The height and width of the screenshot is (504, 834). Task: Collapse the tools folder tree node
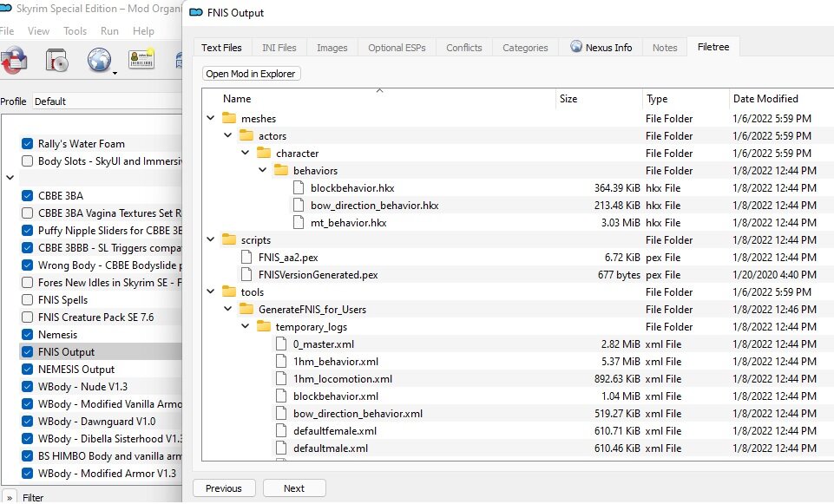point(211,291)
